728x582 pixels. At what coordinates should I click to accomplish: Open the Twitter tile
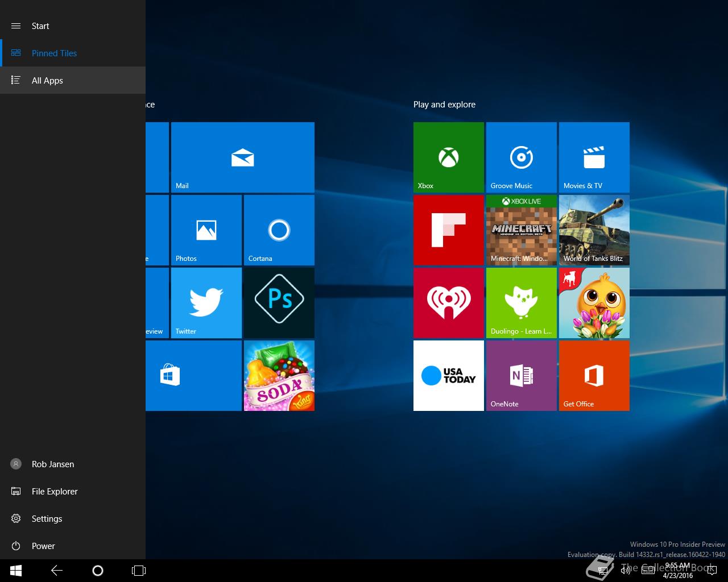206,303
